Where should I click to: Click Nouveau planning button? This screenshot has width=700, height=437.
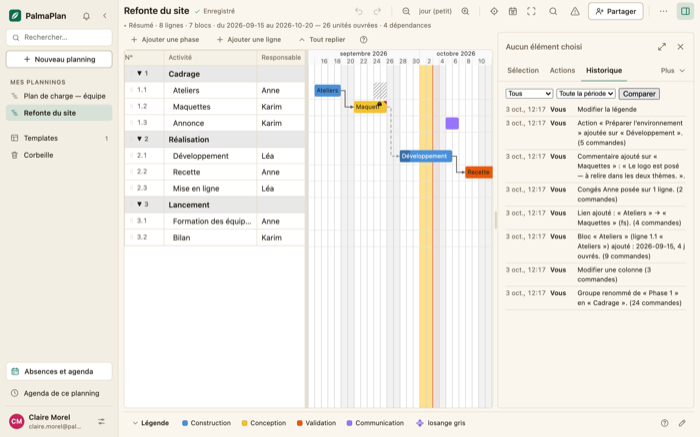coord(59,59)
